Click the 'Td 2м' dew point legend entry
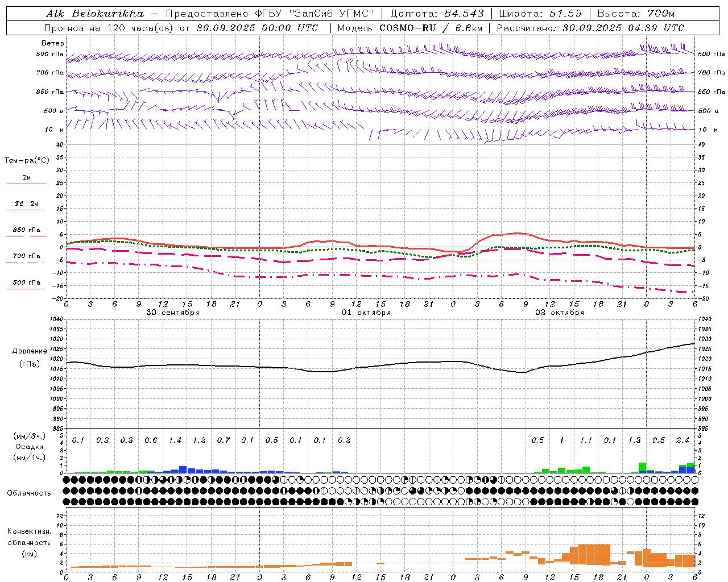This screenshot has height=582, width=728. (x=27, y=203)
